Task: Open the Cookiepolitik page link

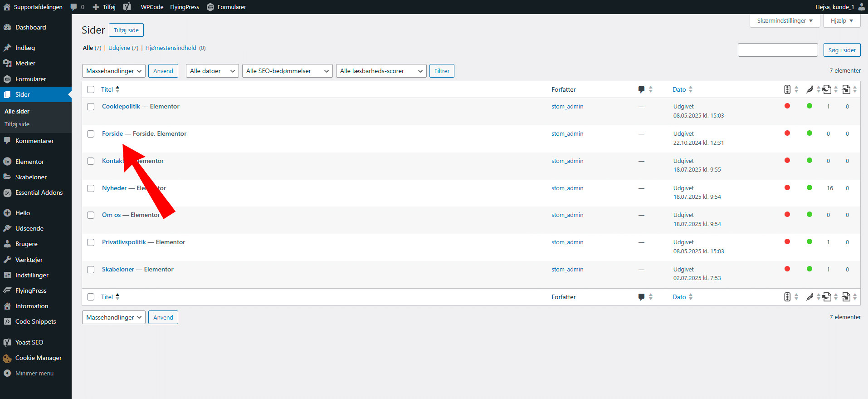Action: tap(121, 106)
